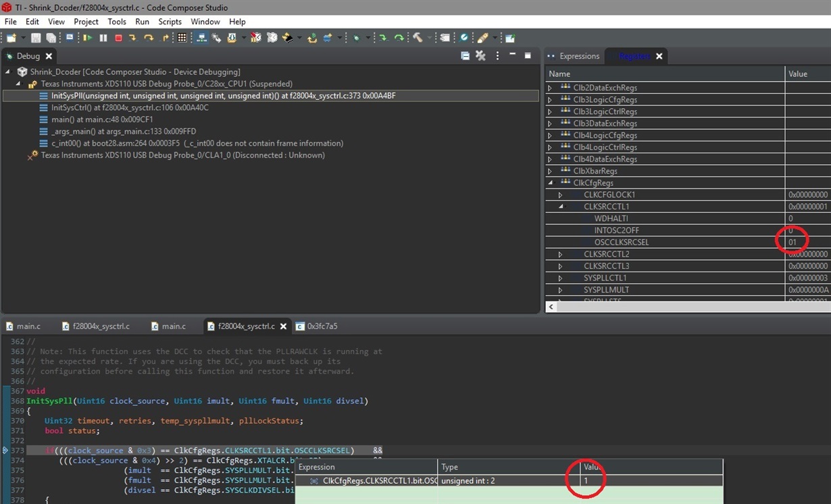Click the INTOSC2OFF register field
831x504 pixels.
pyautogui.click(x=616, y=230)
